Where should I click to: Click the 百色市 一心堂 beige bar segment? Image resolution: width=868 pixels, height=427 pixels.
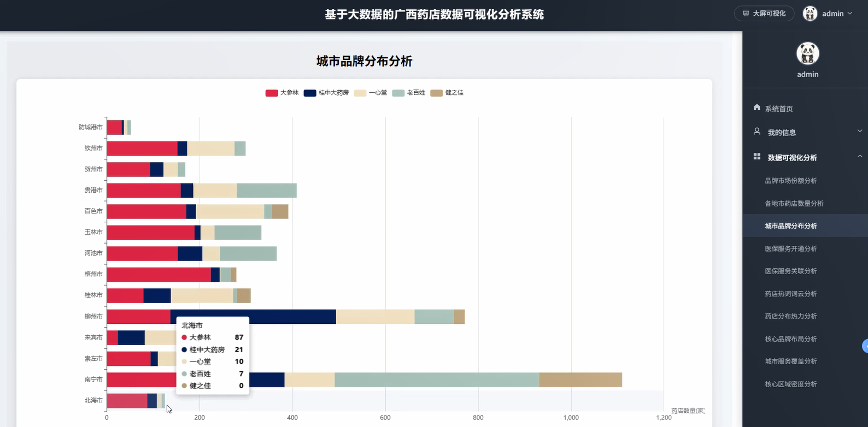pos(230,212)
